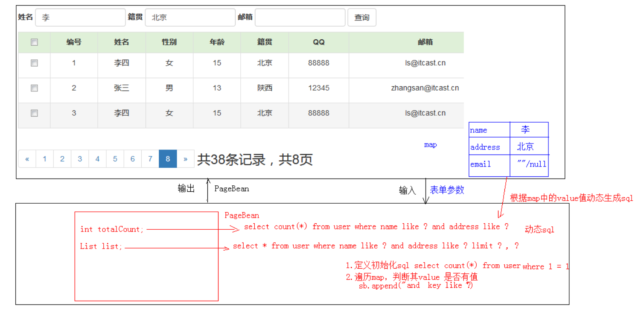
Task: Select active pagination page 8
Action: 168,159
